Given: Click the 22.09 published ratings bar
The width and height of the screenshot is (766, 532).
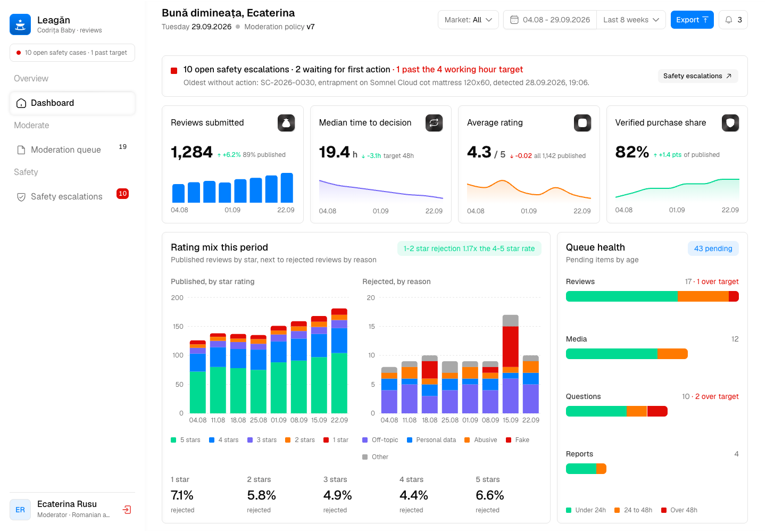Looking at the screenshot, I should click(339, 361).
